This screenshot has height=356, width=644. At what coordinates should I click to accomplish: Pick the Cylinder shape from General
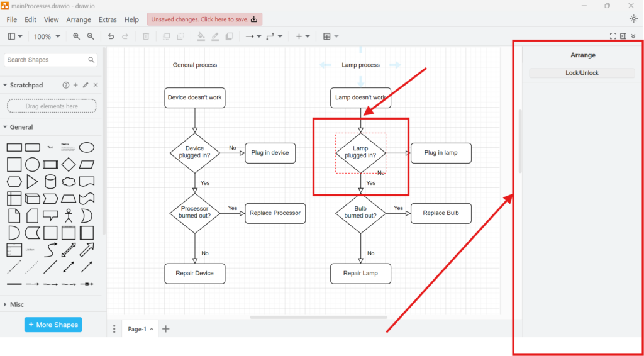point(50,182)
